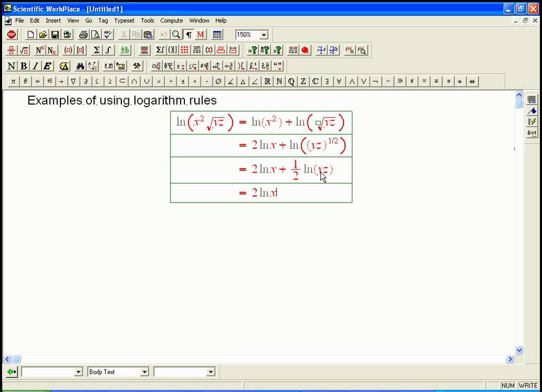Open the Tag menu
Image resolution: width=542 pixels, height=392 pixels.
pyautogui.click(x=103, y=20)
